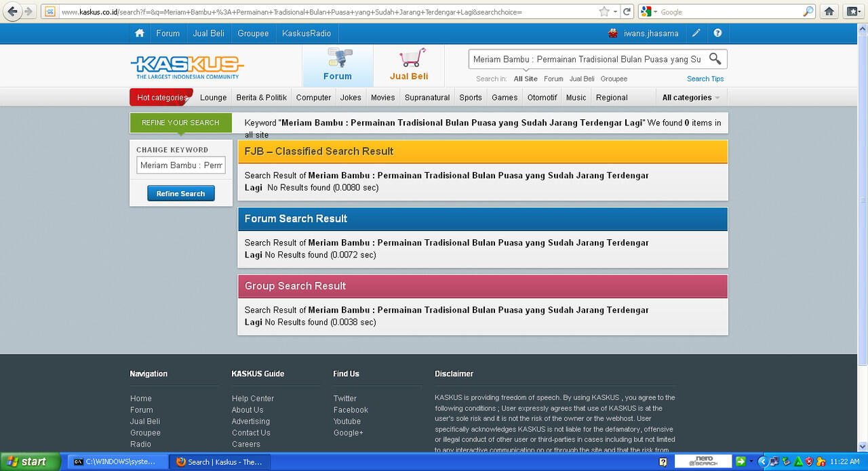Select Jual Beli in top navigation bar
Screen dimensions: 868x471
209,33
